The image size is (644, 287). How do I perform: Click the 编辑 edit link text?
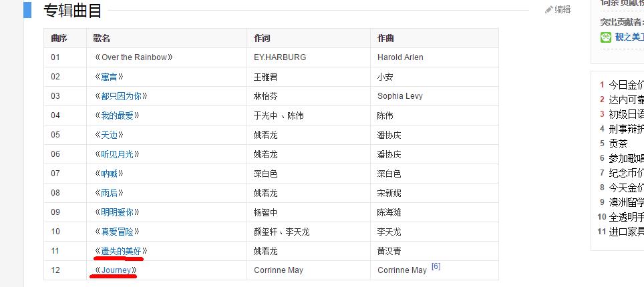(x=562, y=9)
